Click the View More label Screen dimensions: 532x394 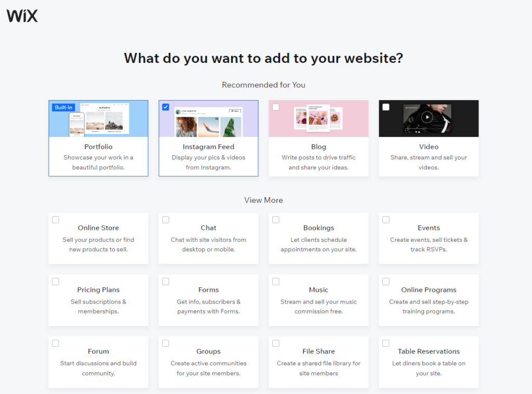(x=263, y=200)
